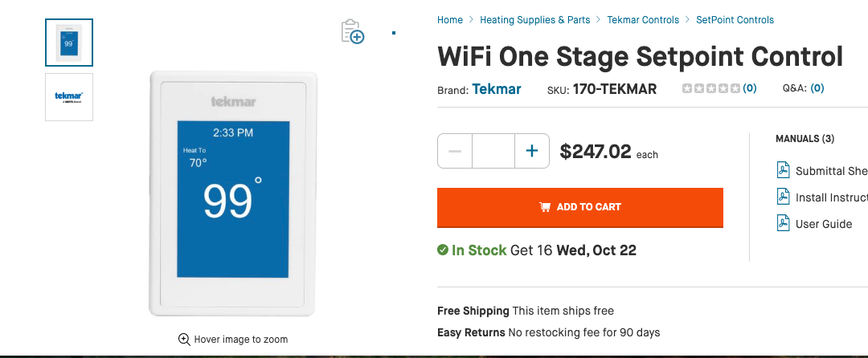The width and height of the screenshot is (868, 358).
Task: Select the Tekmar logo thumbnail
Action: pos(69,97)
